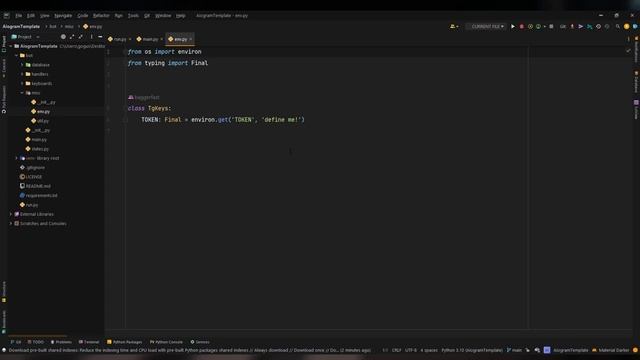Open the Database tool window
Viewport: 640px width, 360px height.
coord(636,82)
